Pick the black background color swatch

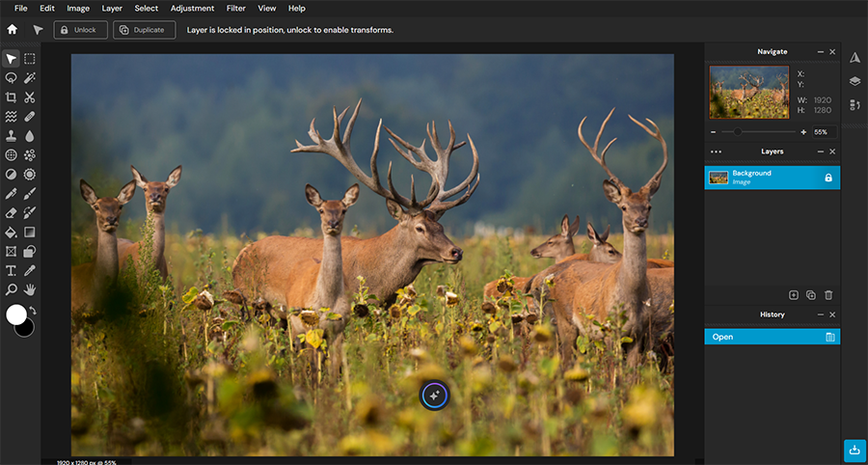click(27, 330)
